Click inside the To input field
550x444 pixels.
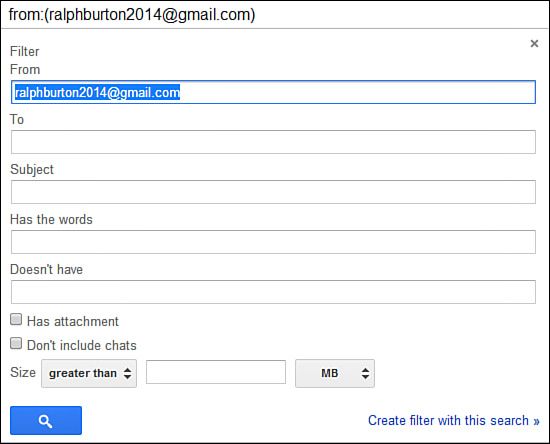[273, 142]
